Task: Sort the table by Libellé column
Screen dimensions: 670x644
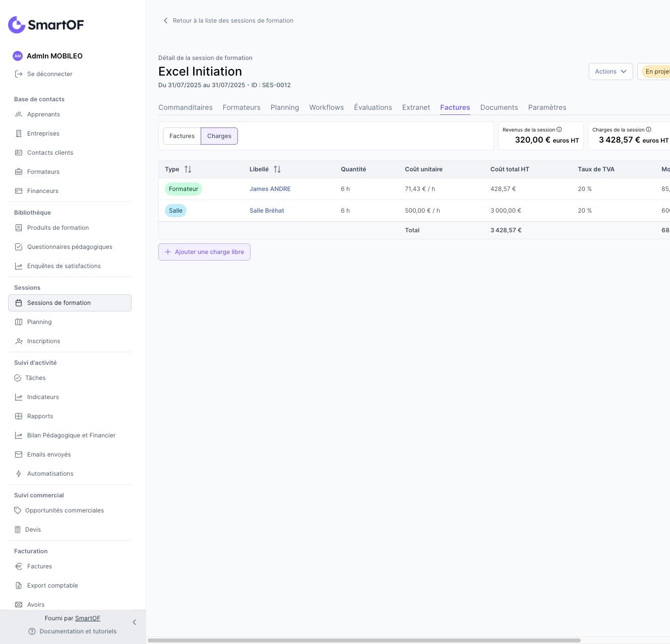Action: pyautogui.click(x=277, y=169)
